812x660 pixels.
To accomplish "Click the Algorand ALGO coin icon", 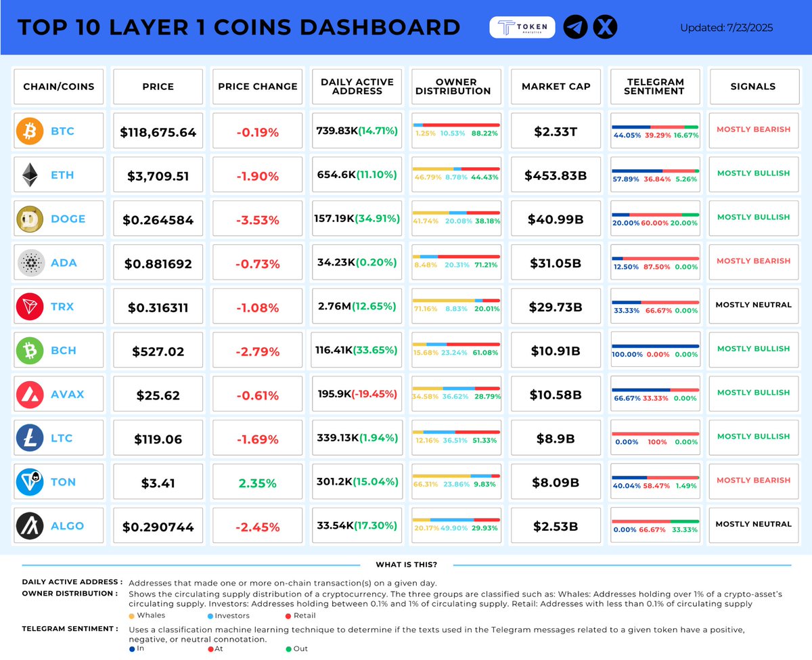I will coord(29,526).
